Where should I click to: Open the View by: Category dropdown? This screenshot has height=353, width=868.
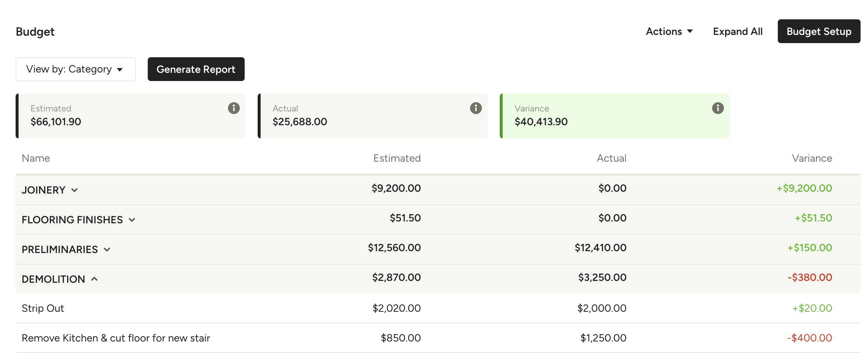pyautogui.click(x=76, y=69)
